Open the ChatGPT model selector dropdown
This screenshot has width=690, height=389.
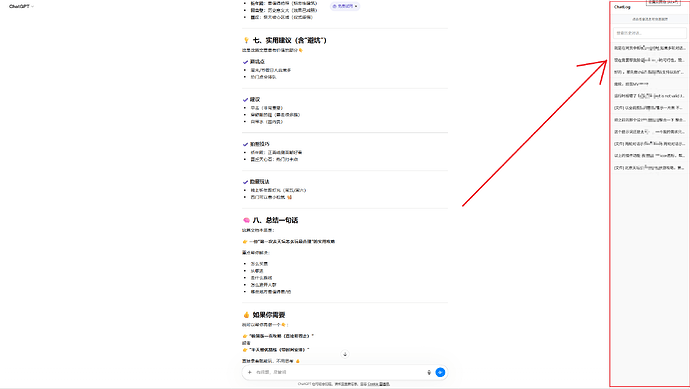coord(21,6)
